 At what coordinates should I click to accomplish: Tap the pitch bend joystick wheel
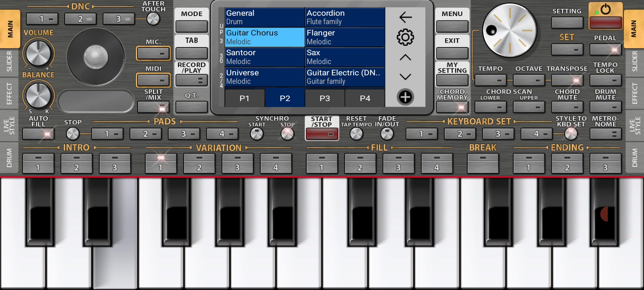[96, 57]
